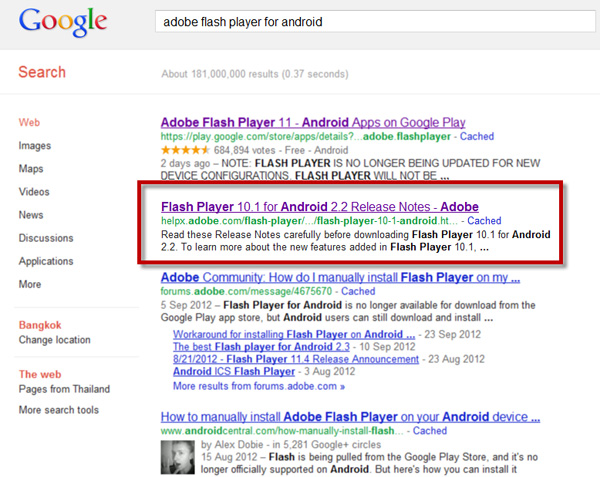Click the red Search heading

click(42, 72)
